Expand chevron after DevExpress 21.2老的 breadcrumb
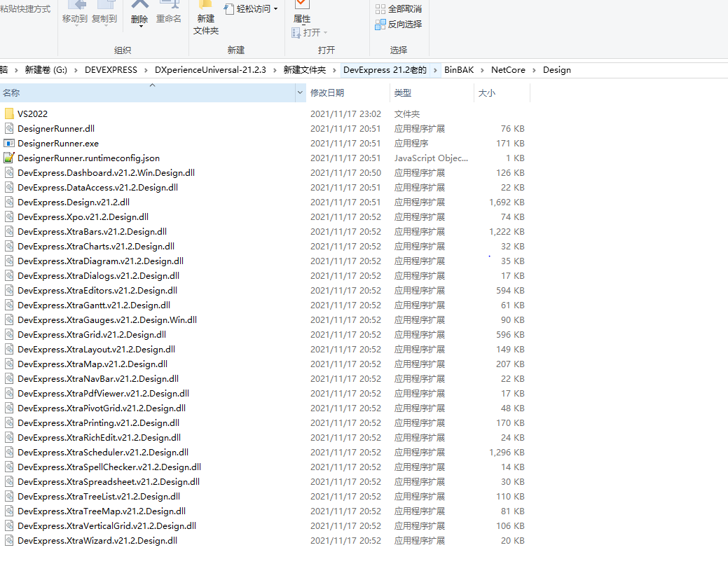The width and height of the screenshot is (728, 564). pyautogui.click(x=435, y=70)
